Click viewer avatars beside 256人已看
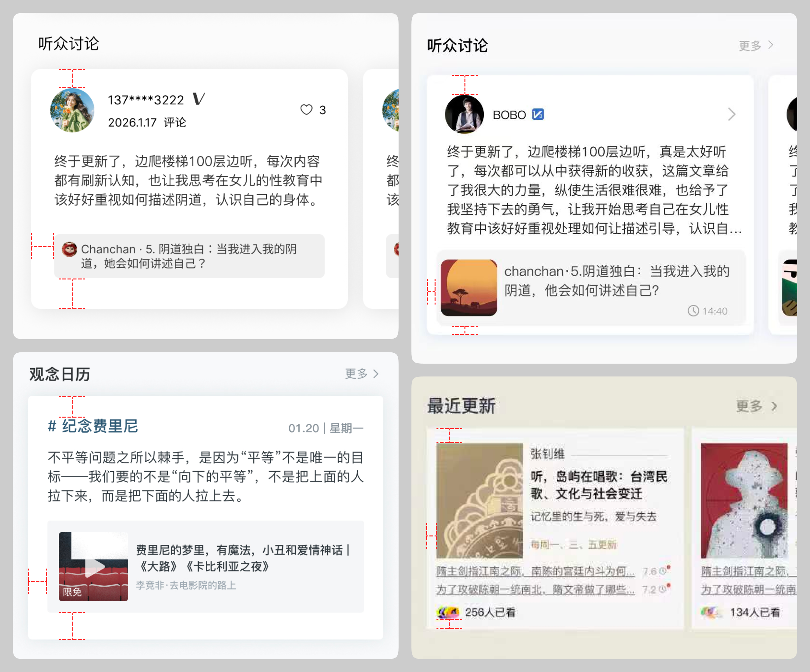810x672 pixels. 448,612
